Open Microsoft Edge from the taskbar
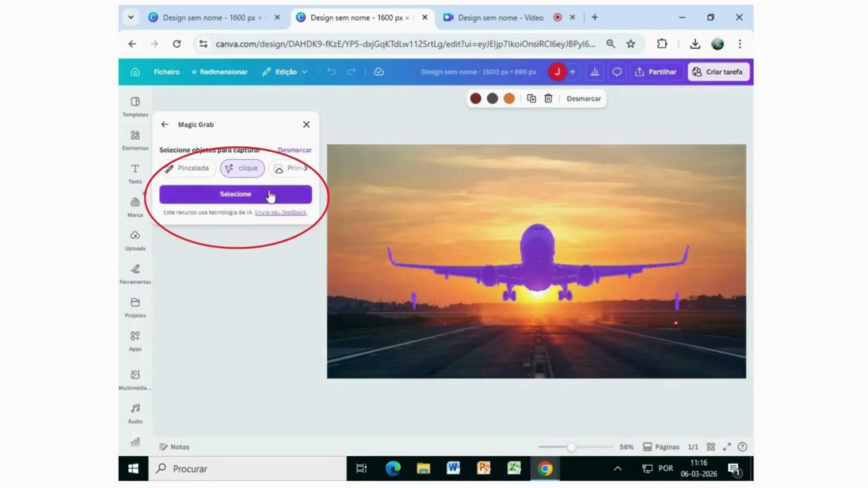This screenshot has height=488, width=868. pyautogui.click(x=393, y=468)
